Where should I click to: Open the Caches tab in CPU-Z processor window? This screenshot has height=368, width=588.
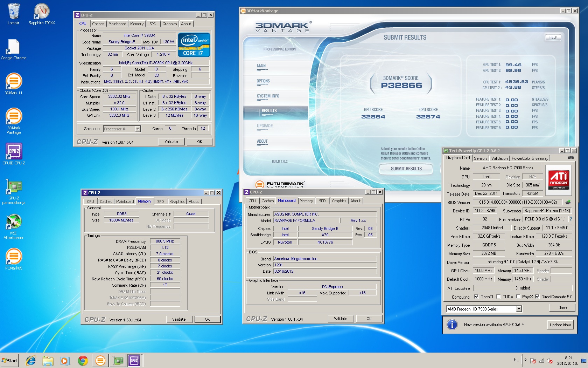(98, 24)
